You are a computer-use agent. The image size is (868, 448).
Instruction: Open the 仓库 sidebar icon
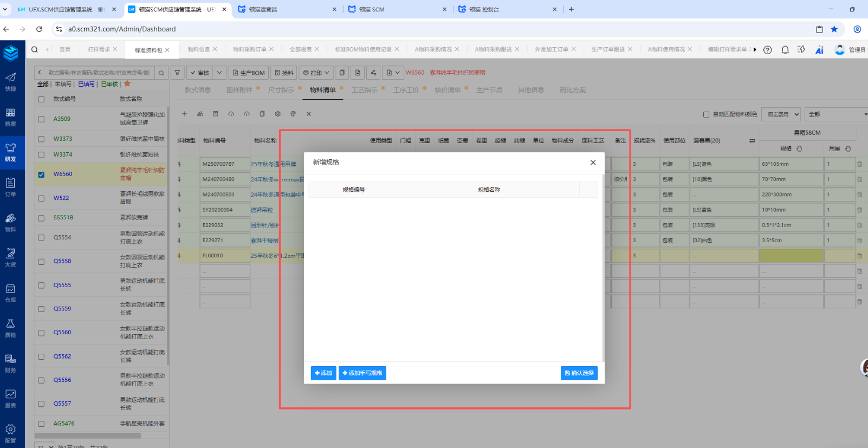10,293
